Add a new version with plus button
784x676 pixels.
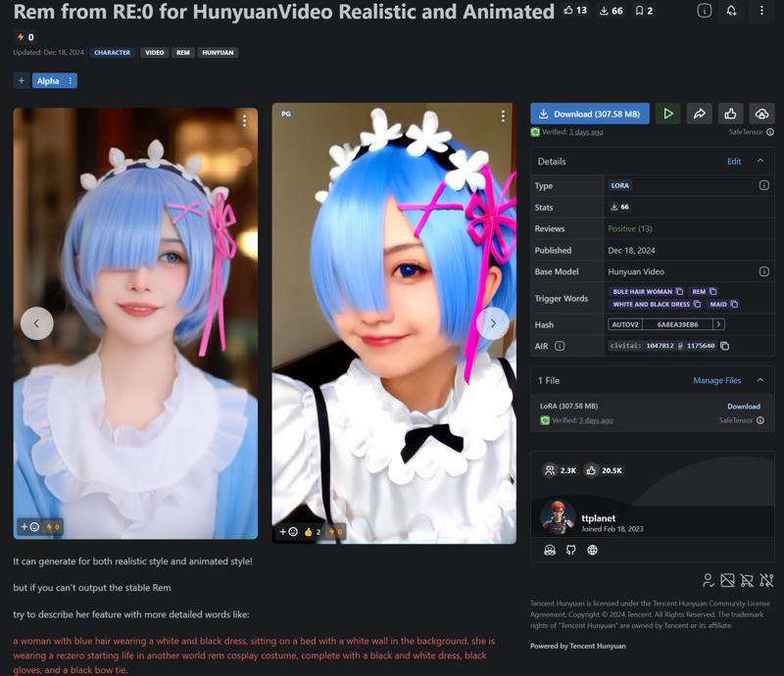click(21, 80)
